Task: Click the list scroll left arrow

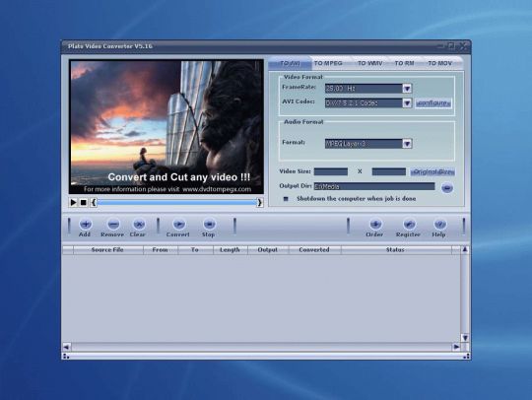Action: pyautogui.click(x=67, y=347)
